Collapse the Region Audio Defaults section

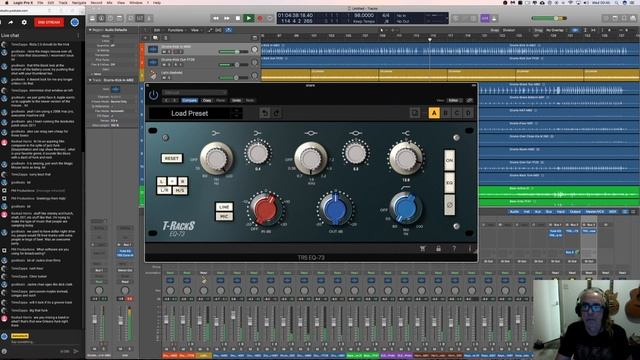[90, 30]
